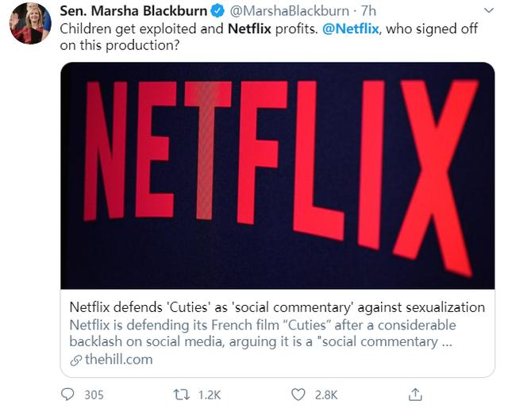Click the 1.2K retweet count

click(x=210, y=395)
